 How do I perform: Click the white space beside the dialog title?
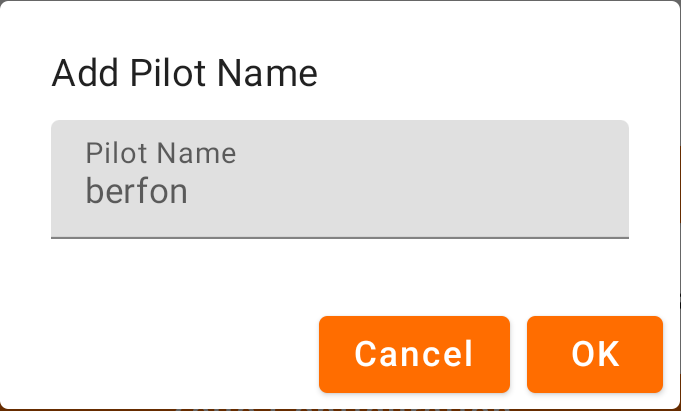pyautogui.click(x=500, y=73)
